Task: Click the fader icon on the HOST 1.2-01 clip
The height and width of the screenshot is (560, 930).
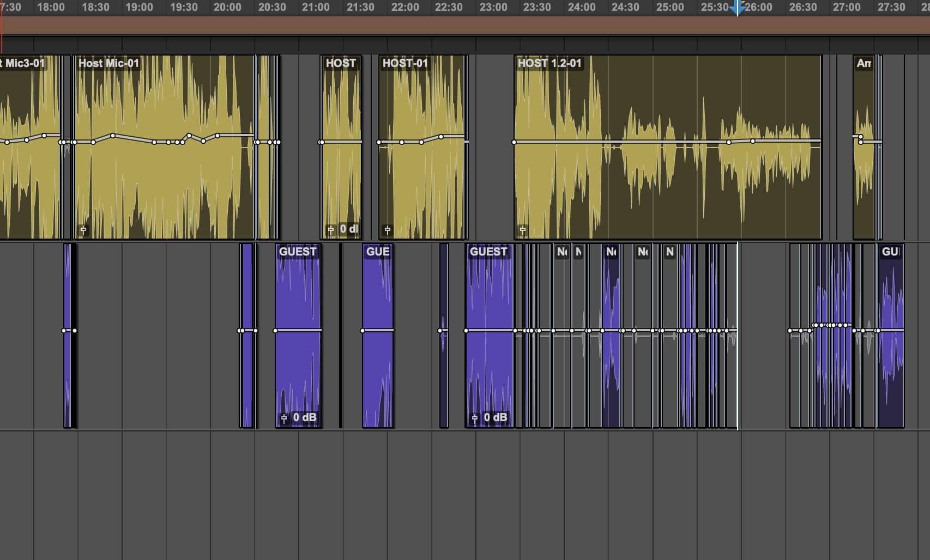Action: 522,229
